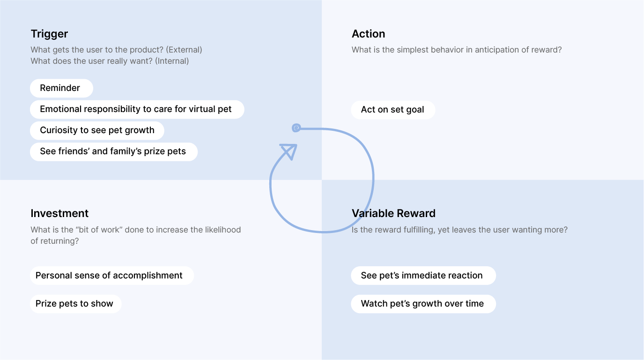Viewport: 644px width, 360px height.
Task: Click the bit of work question text
Action: pos(136,235)
